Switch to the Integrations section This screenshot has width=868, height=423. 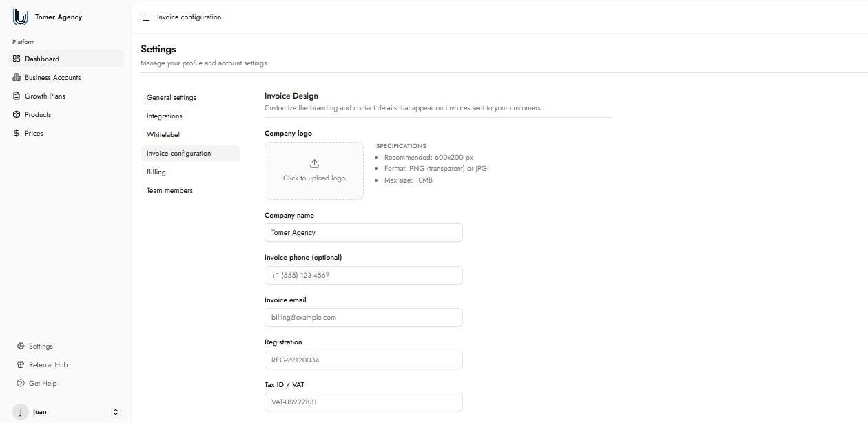tap(165, 116)
